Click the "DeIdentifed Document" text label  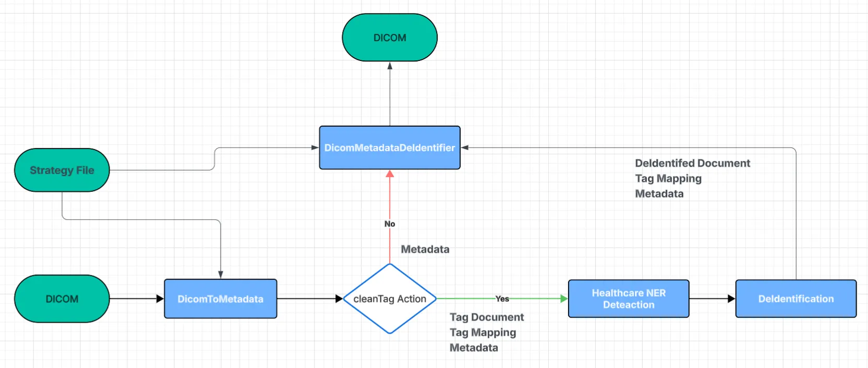[x=692, y=163]
